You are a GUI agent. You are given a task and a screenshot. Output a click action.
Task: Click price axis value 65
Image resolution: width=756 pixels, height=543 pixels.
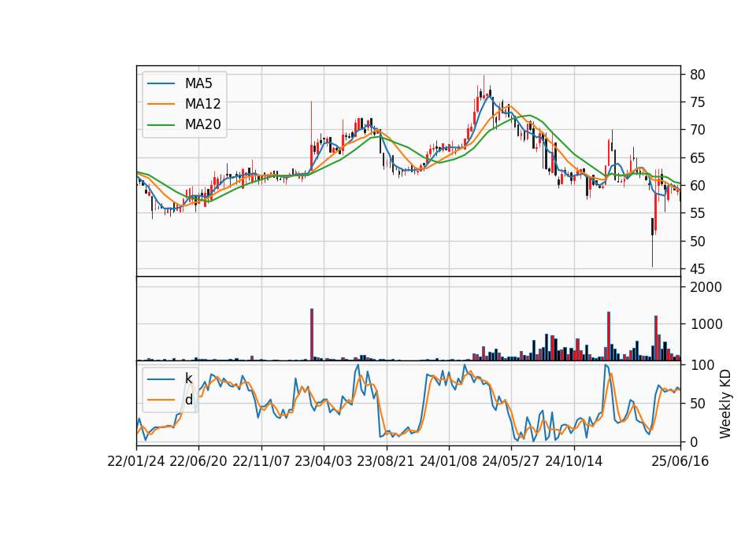pos(698,158)
